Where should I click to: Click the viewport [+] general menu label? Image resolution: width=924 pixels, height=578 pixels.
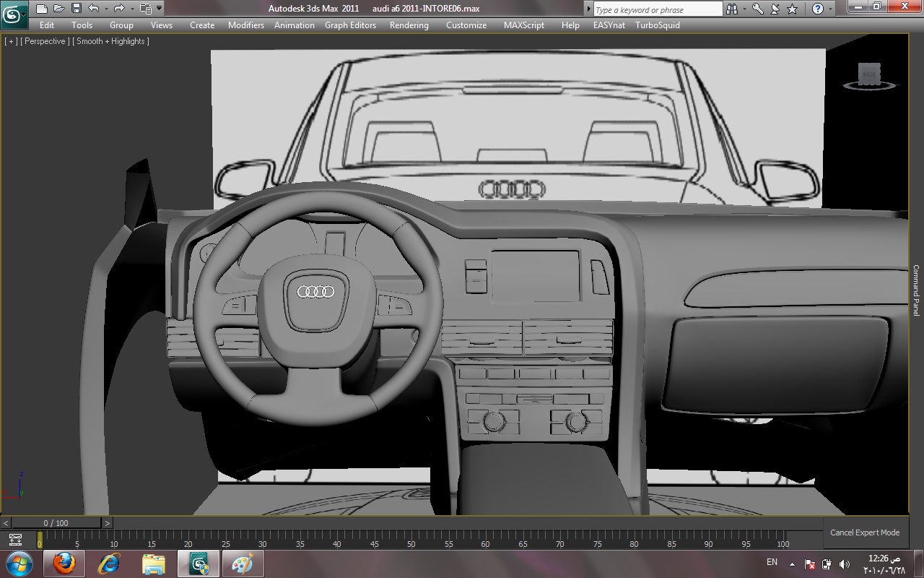pos(11,41)
